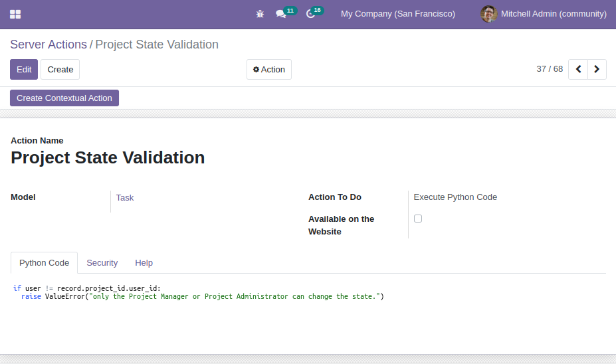Go to previous record arrow

point(578,70)
